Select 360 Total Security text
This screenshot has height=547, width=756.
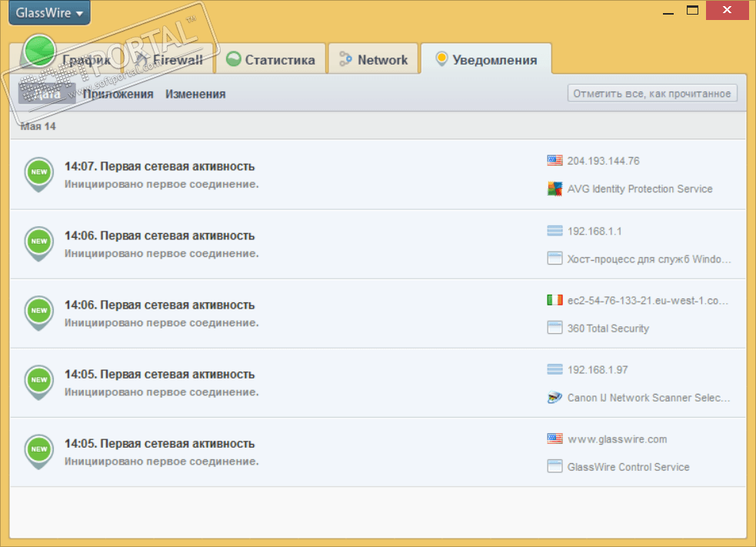click(608, 329)
